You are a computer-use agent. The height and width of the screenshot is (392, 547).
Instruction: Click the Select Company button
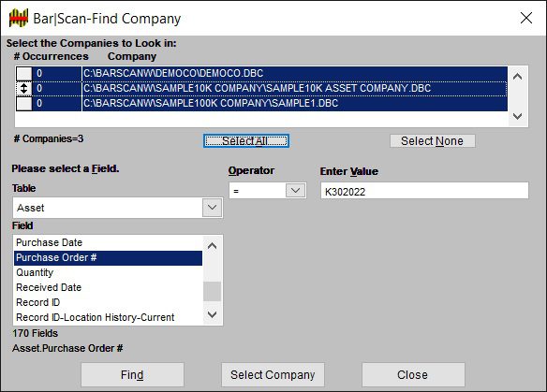[273, 375]
